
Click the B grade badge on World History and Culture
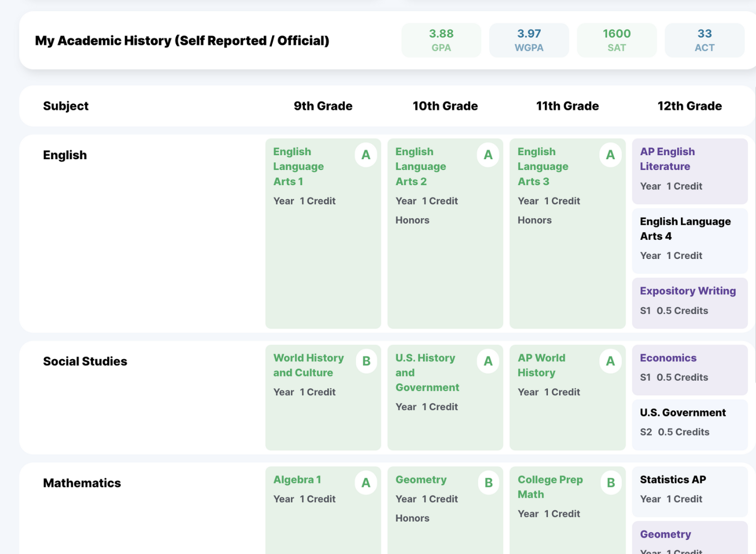point(366,361)
